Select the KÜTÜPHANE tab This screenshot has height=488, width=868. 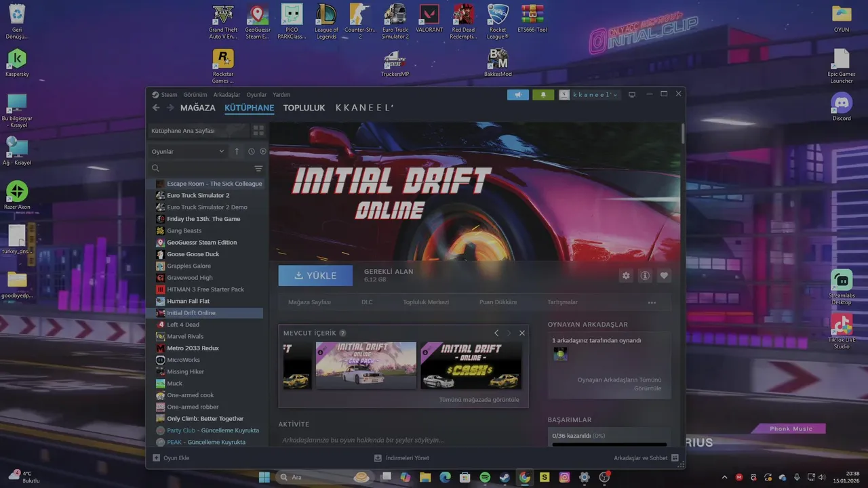250,108
